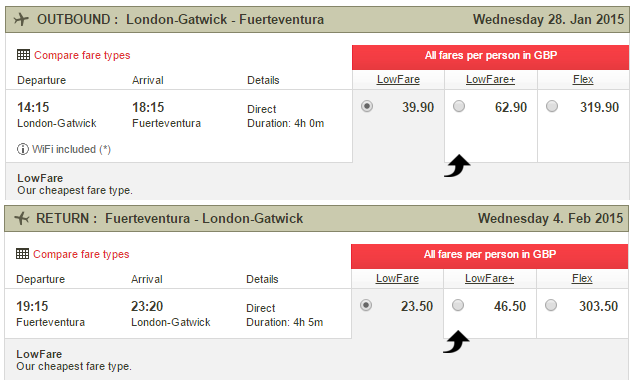Click the outbound Flex column header link
Screen dimensions: 638x380
(x=583, y=79)
